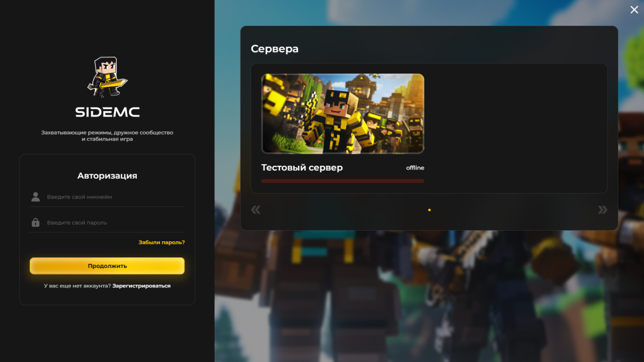Click the red server load bar
Screen dimensions: 644x362
click(342, 181)
